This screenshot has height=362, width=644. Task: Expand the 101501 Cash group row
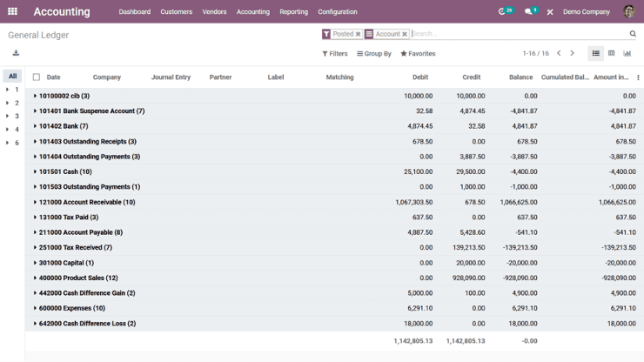coord(65,171)
